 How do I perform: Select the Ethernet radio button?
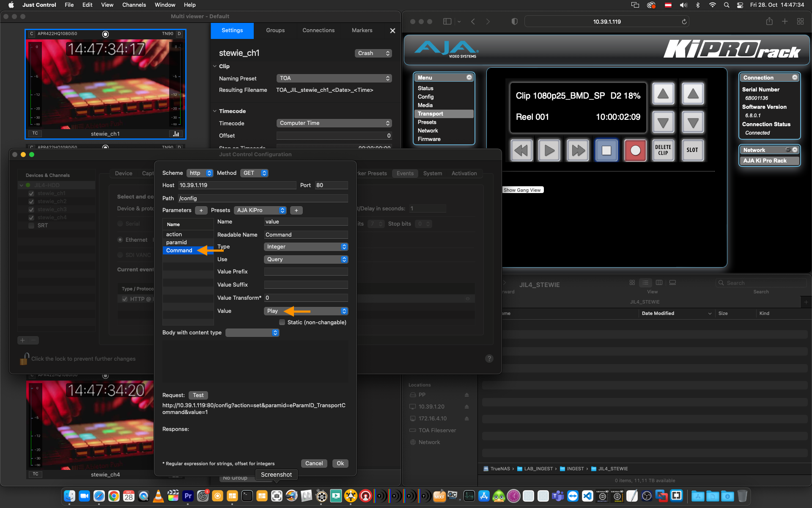(x=120, y=240)
